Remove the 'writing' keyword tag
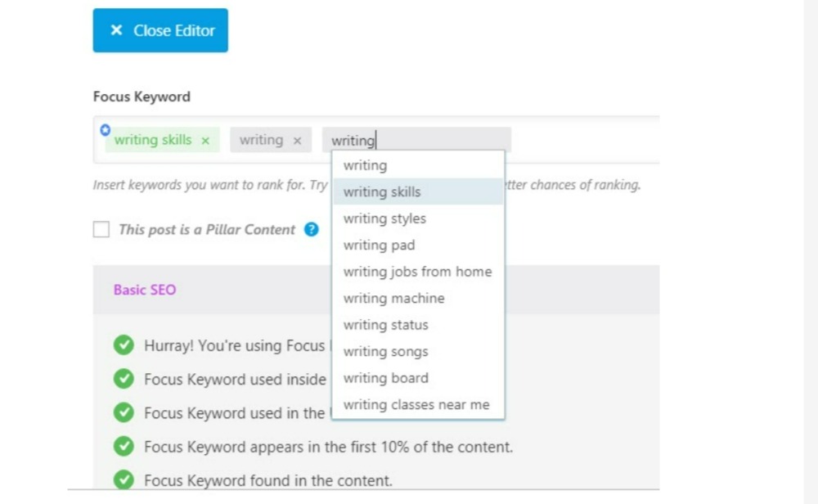 point(297,141)
